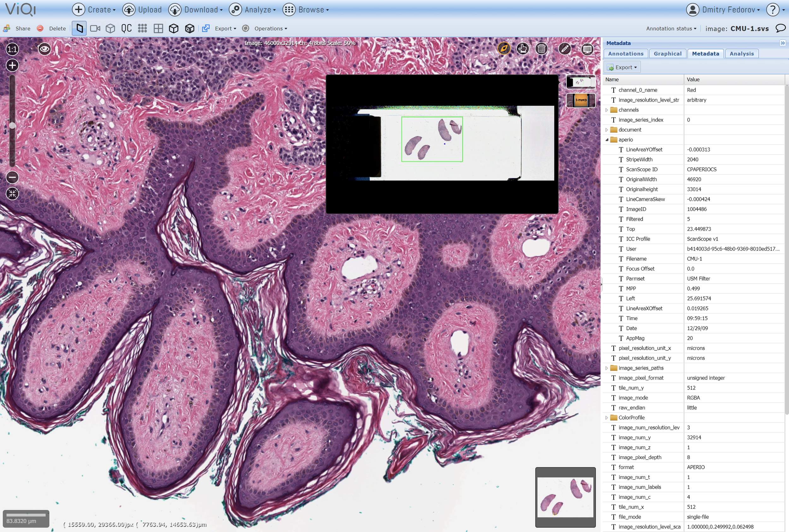
Task: Click the Share icon
Action: (x=6, y=28)
